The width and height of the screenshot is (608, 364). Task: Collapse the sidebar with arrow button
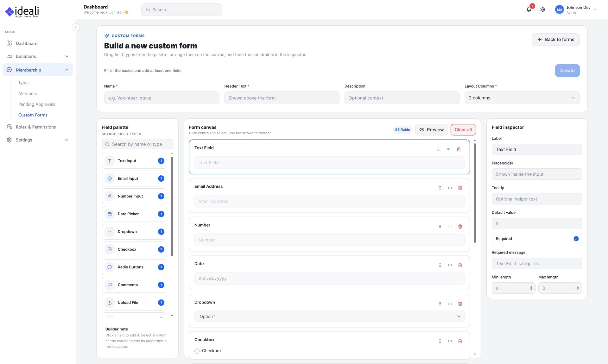(x=76, y=27)
